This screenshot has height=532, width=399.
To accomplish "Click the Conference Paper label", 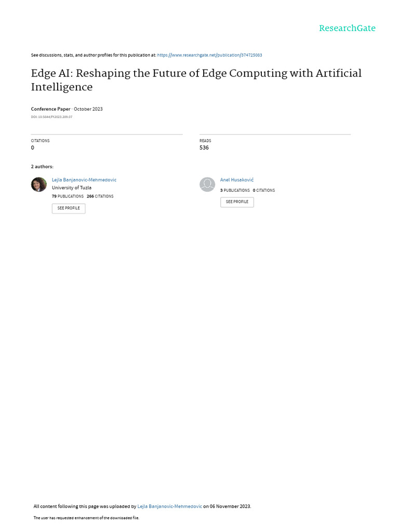I will 50,109.
